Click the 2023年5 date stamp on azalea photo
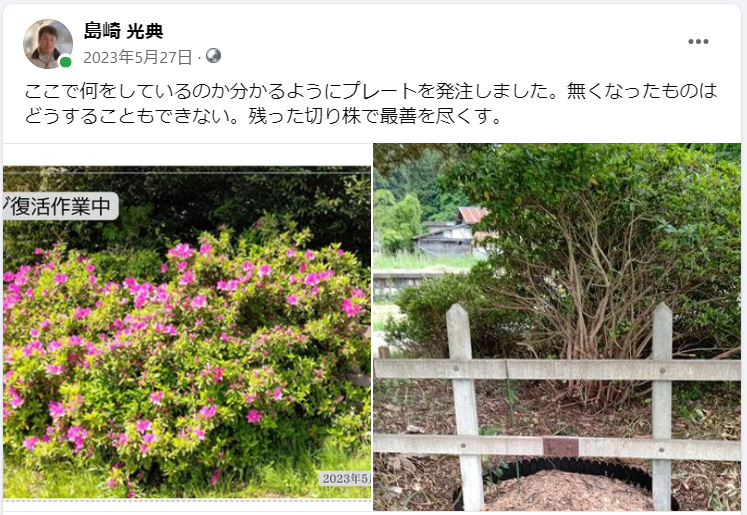 [345, 478]
